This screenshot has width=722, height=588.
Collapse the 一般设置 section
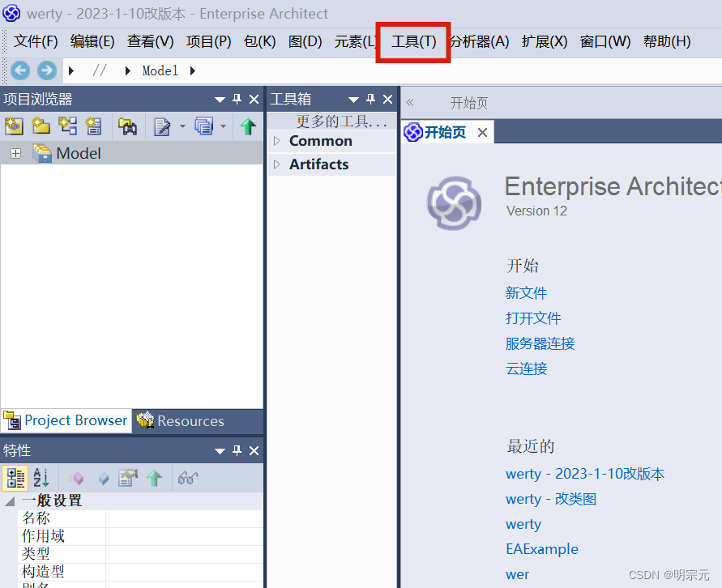10,501
